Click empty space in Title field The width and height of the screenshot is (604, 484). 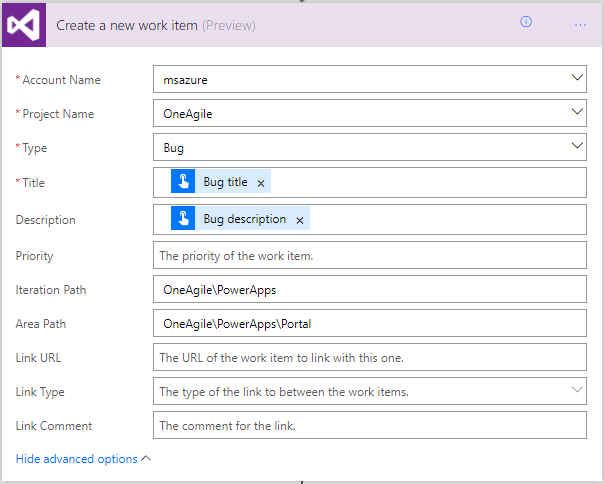click(430, 183)
